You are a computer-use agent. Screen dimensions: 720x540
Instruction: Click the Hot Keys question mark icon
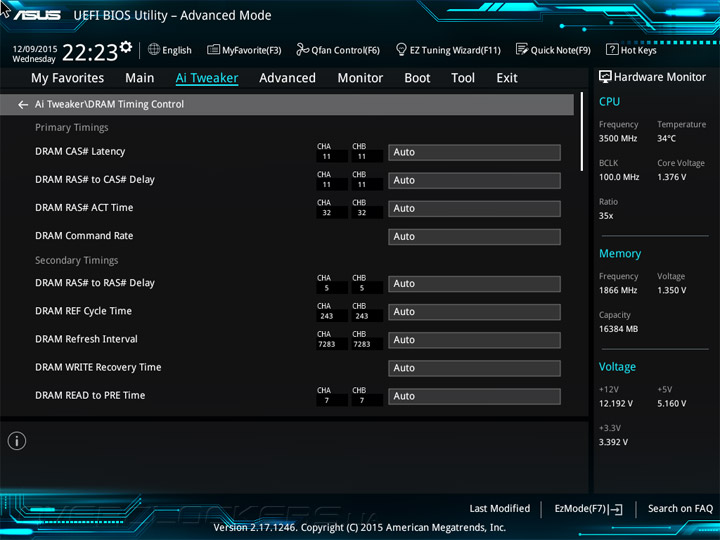coord(612,49)
